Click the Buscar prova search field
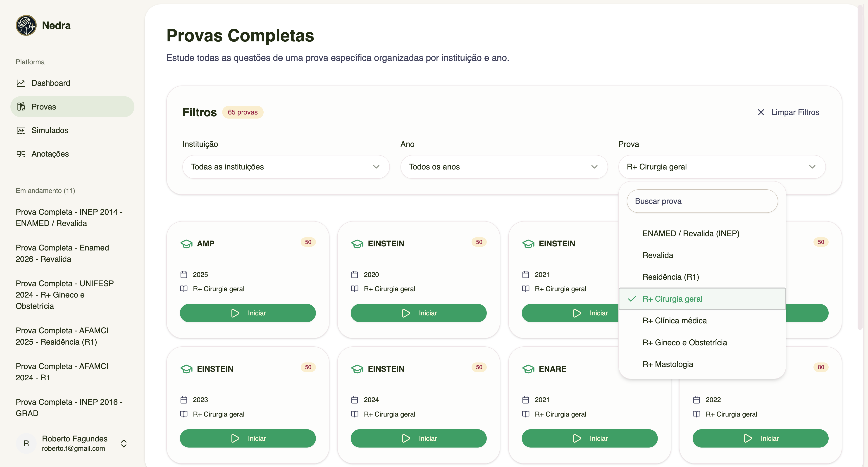The image size is (868, 467). [702, 201]
